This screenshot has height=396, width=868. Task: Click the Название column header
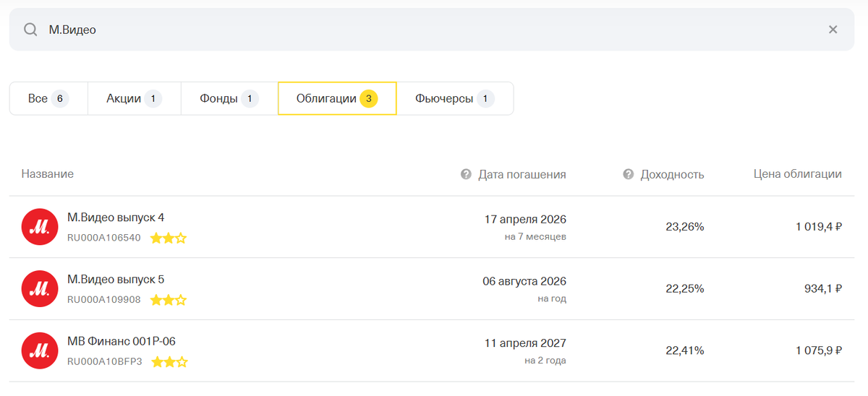click(48, 174)
